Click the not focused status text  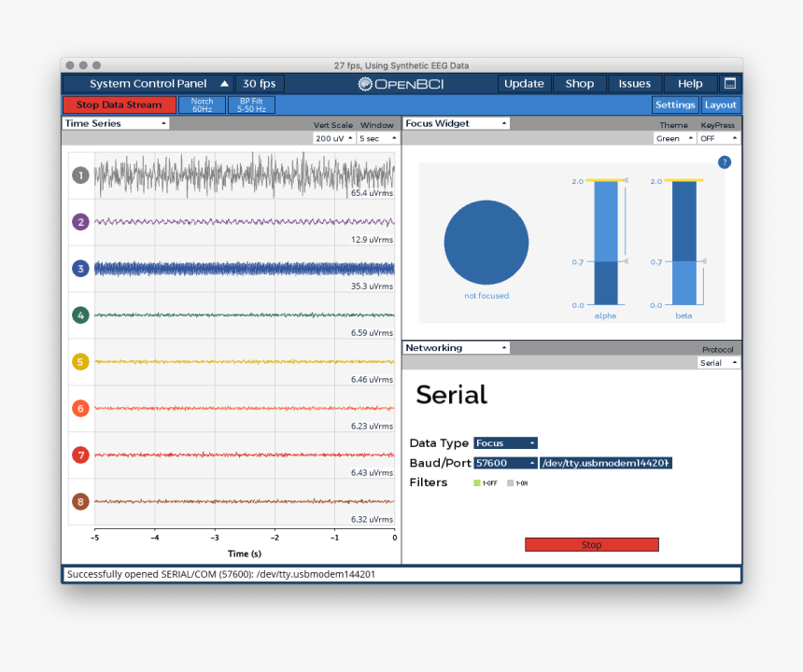(x=486, y=295)
